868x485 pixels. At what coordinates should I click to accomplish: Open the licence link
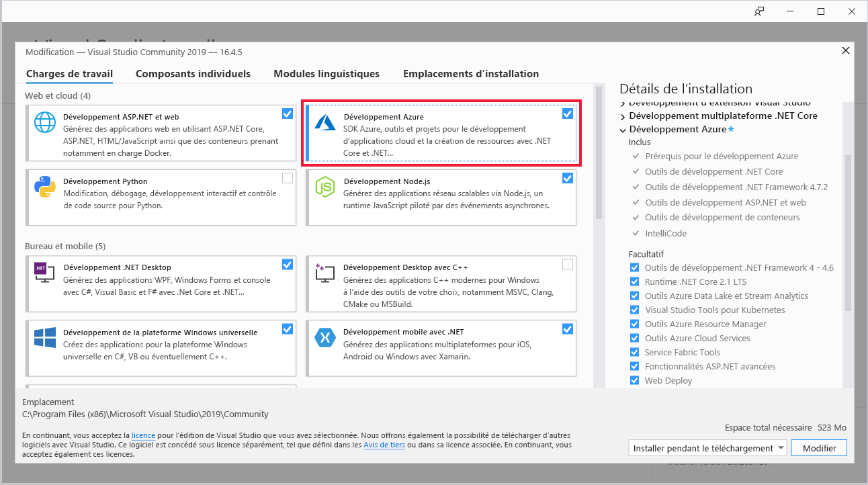click(x=143, y=435)
